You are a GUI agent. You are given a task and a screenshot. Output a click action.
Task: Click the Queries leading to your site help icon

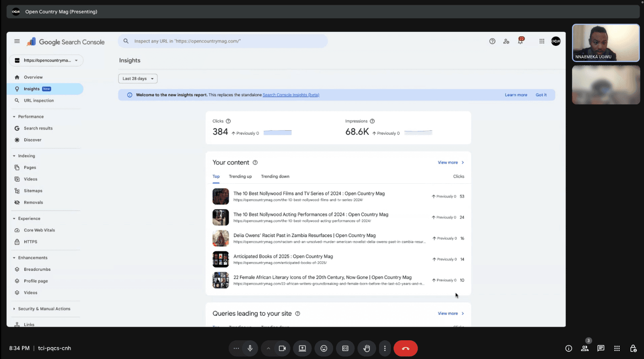click(297, 314)
